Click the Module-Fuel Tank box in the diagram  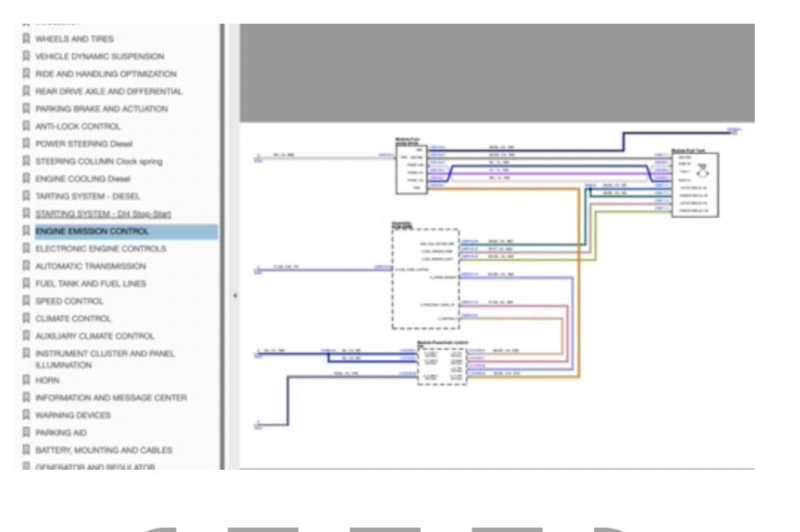(695, 184)
